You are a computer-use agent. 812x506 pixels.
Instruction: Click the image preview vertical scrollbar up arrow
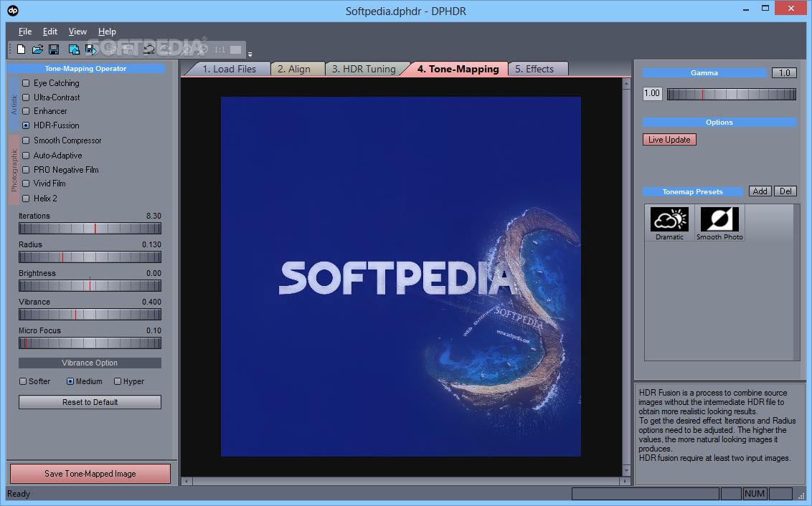(627, 83)
